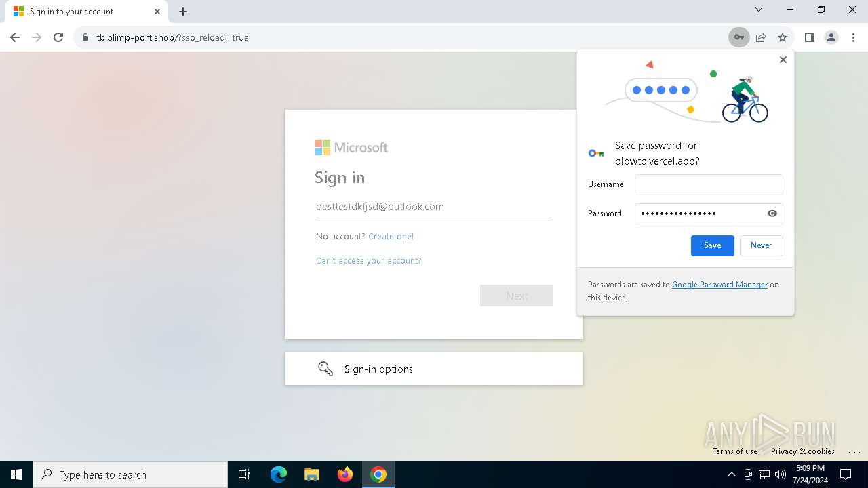Image resolution: width=868 pixels, height=488 pixels.
Task: Click the password key icon in address bar
Action: (739, 37)
